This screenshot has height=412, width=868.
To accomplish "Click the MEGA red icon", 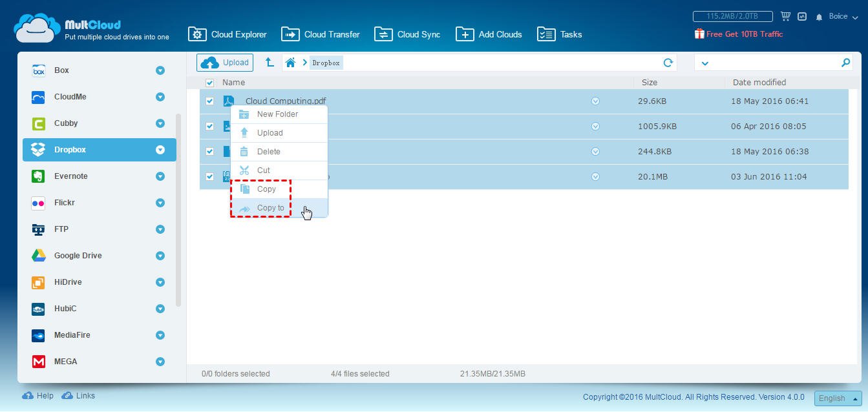I will click(x=38, y=362).
